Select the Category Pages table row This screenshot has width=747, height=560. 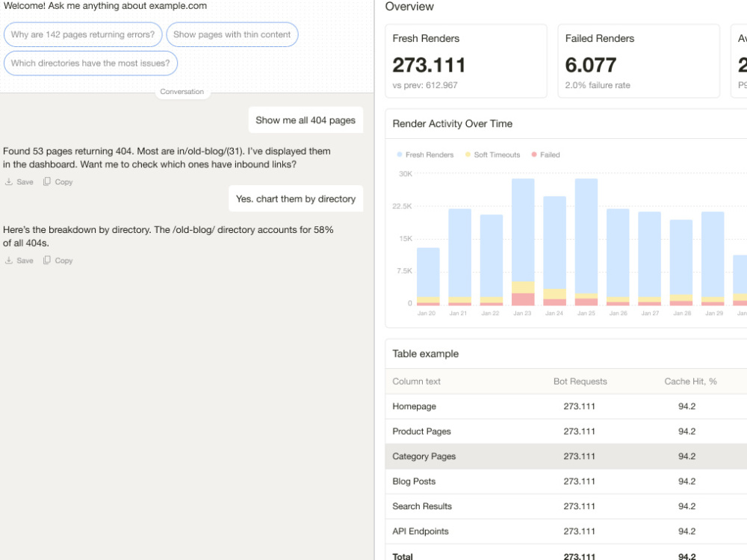pos(566,456)
